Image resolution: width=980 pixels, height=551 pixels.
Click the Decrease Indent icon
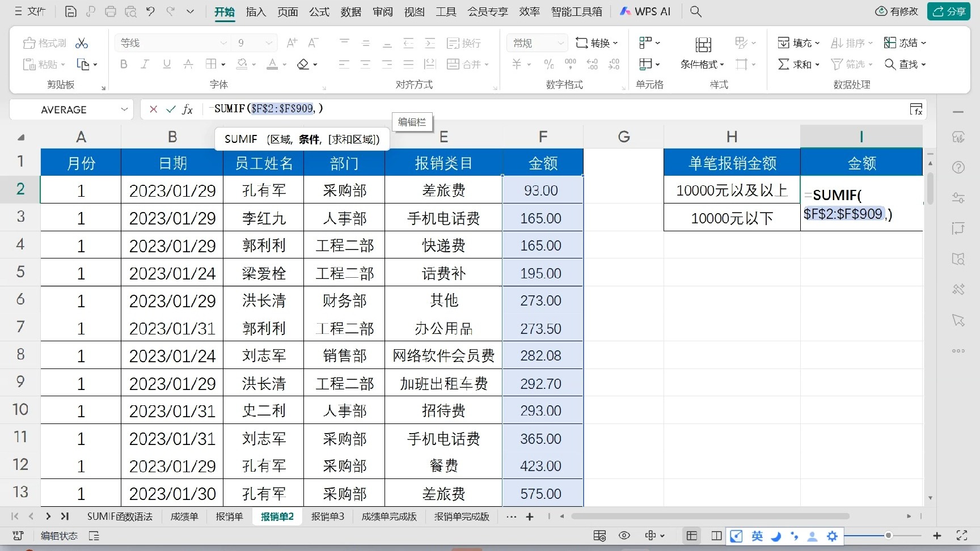coord(408,43)
